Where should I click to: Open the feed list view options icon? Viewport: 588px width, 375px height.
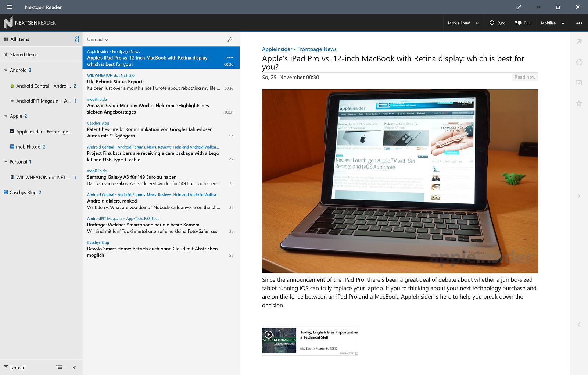59,367
